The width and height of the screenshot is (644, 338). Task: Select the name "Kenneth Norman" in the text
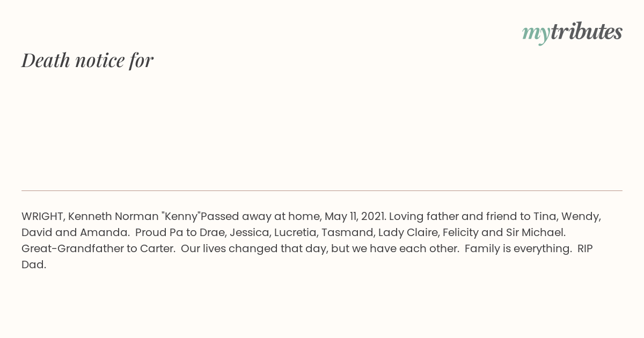113,217
